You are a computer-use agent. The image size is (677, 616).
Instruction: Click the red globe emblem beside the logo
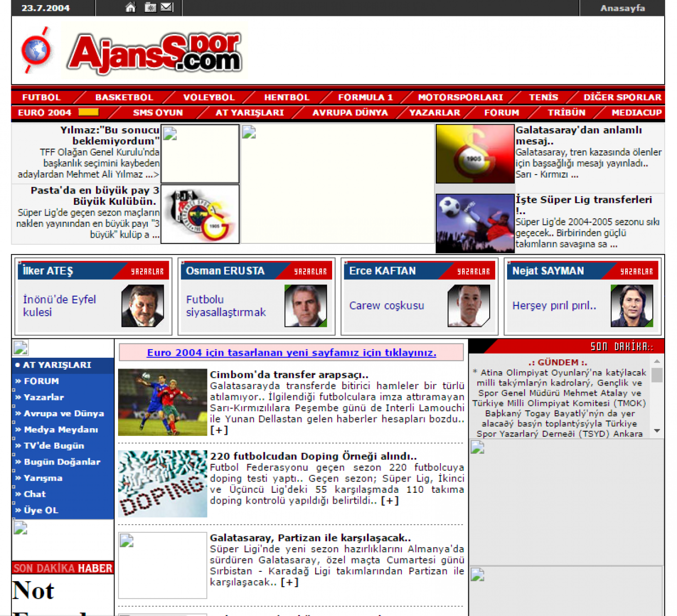coord(36,50)
